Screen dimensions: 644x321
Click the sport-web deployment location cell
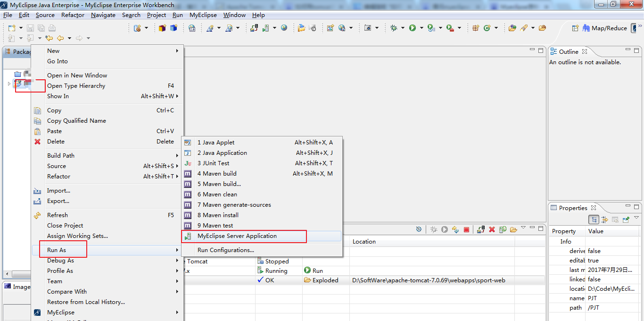click(x=432, y=280)
